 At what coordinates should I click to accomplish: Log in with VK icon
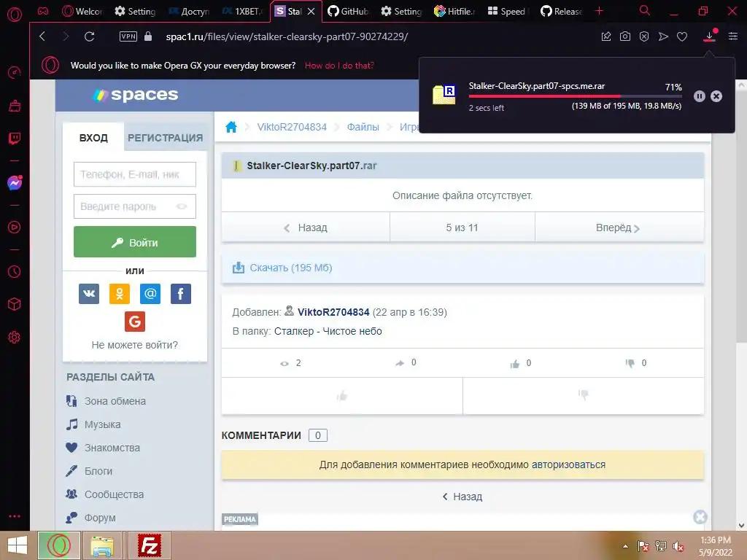89,293
